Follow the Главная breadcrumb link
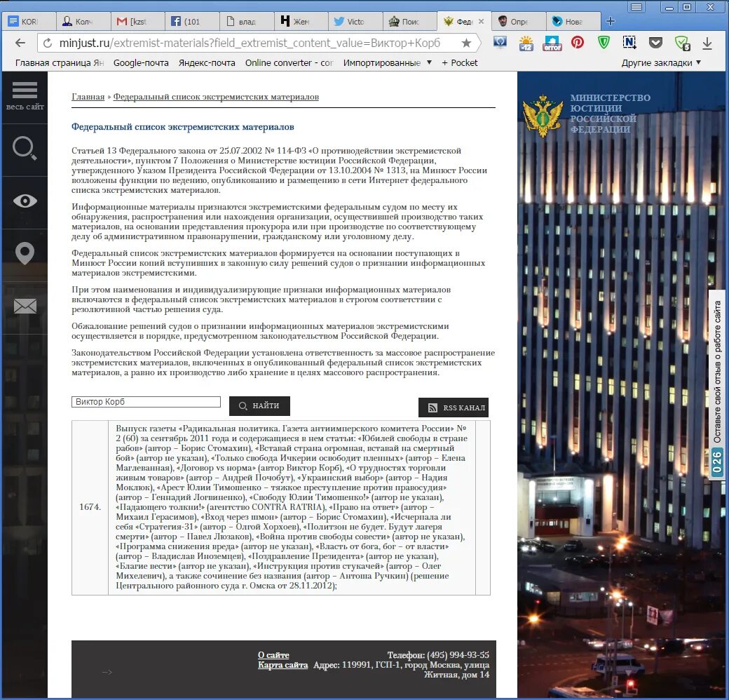Screen dimensions: 729x700 [88, 97]
